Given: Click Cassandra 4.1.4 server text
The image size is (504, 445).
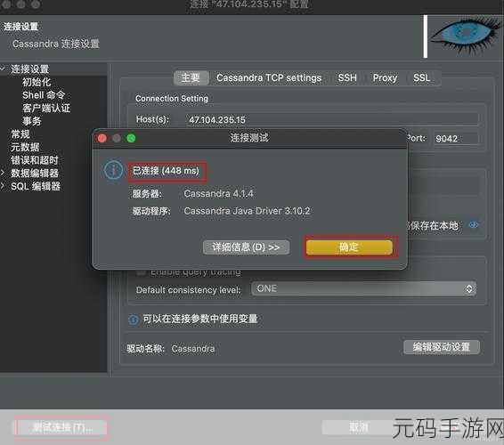Looking at the screenshot, I should [218, 194].
